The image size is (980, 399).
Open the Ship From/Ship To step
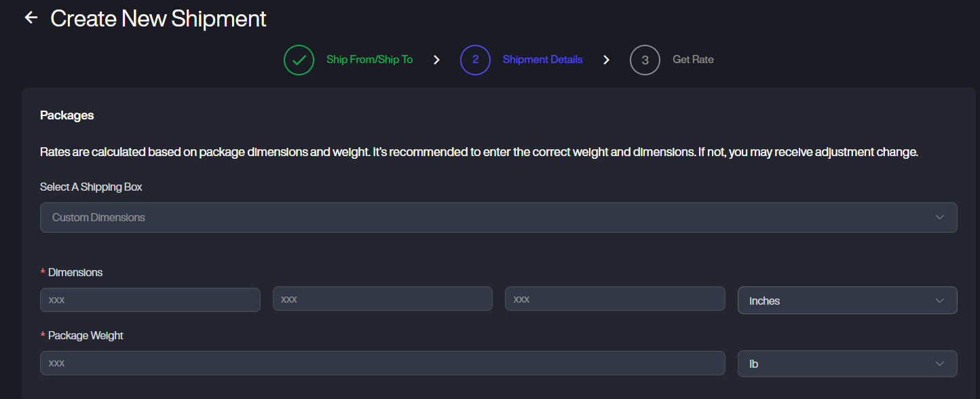[369, 60]
